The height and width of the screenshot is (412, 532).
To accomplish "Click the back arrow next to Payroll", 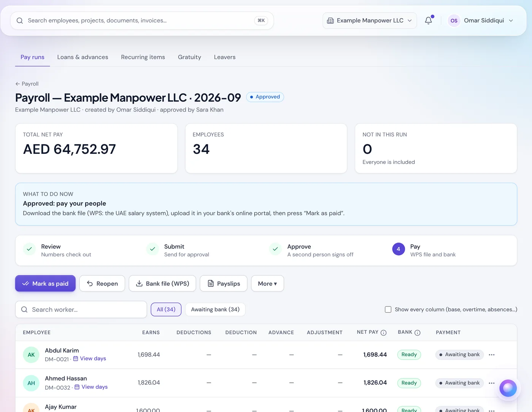I will (x=17, y=84).
